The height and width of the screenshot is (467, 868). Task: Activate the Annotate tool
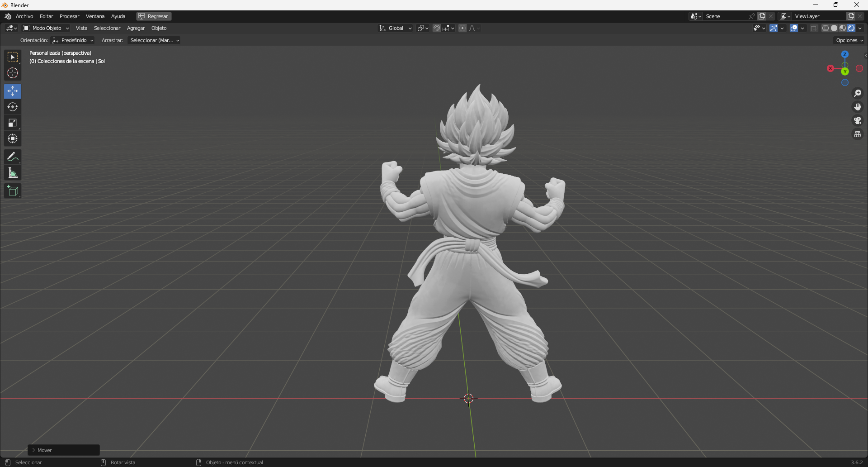coord(12,157)
